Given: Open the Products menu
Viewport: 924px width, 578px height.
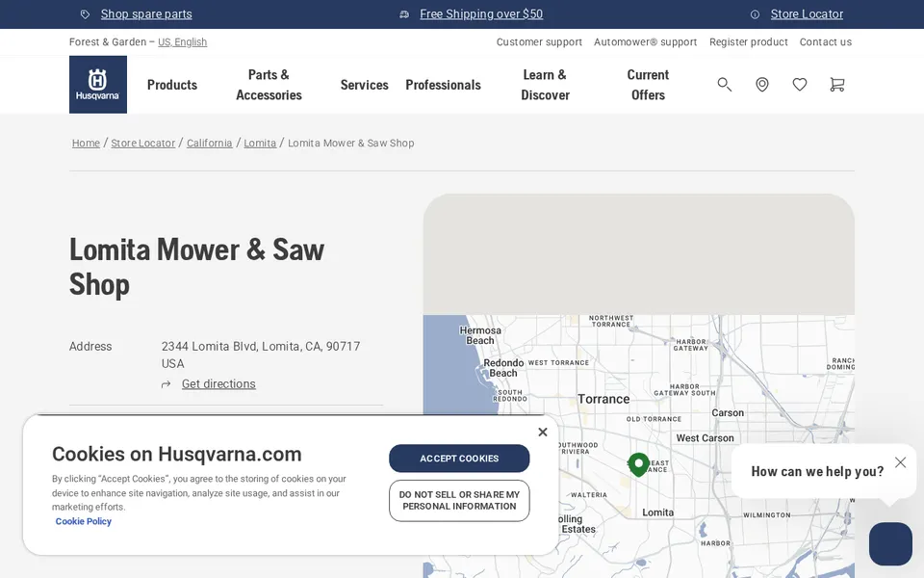Looking at the screenshot, I should (x=172, y=85).
